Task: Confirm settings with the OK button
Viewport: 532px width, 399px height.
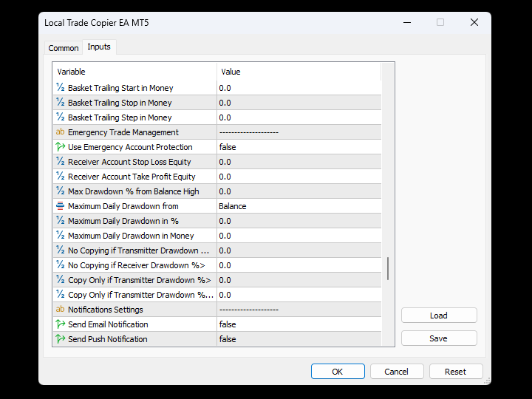Action: pos(338,372)
